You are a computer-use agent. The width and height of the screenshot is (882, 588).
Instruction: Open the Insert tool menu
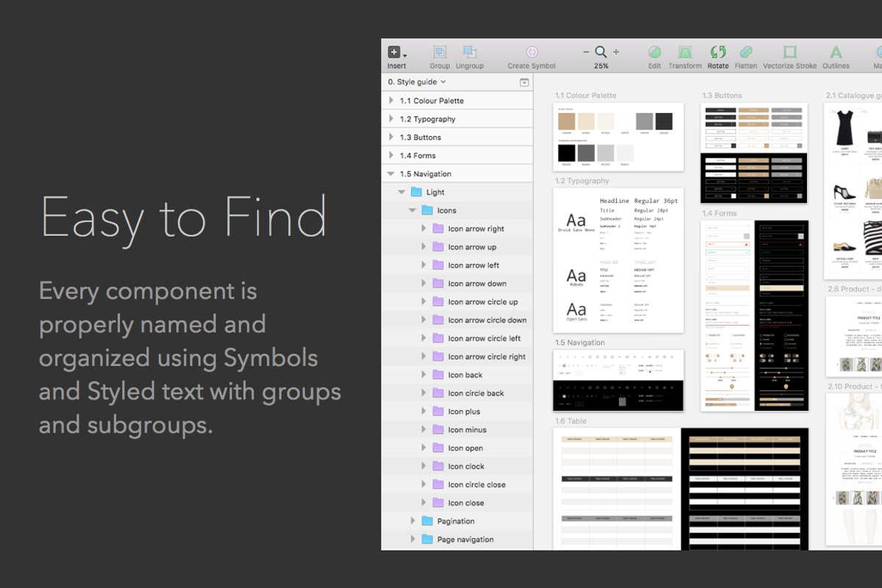coord(397,52)
